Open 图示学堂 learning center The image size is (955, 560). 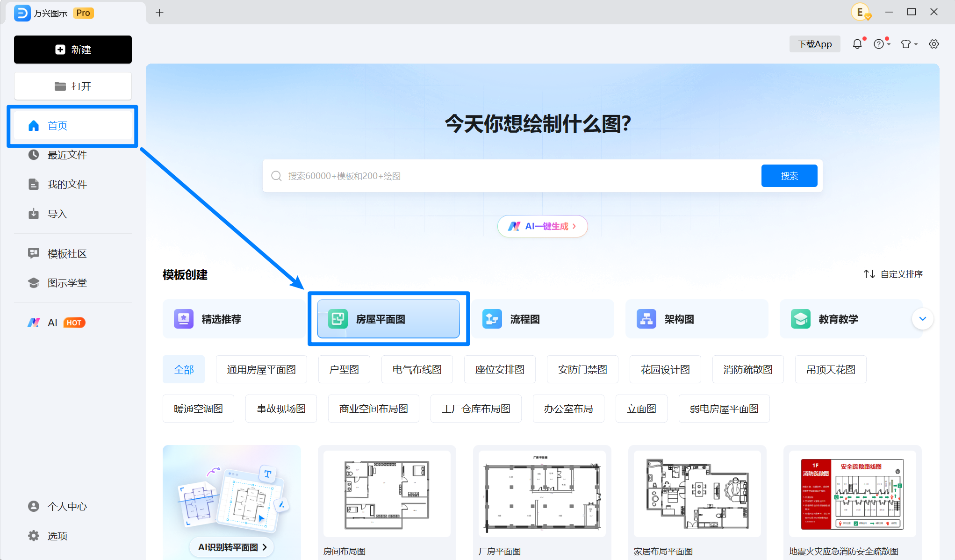[73, 283]
